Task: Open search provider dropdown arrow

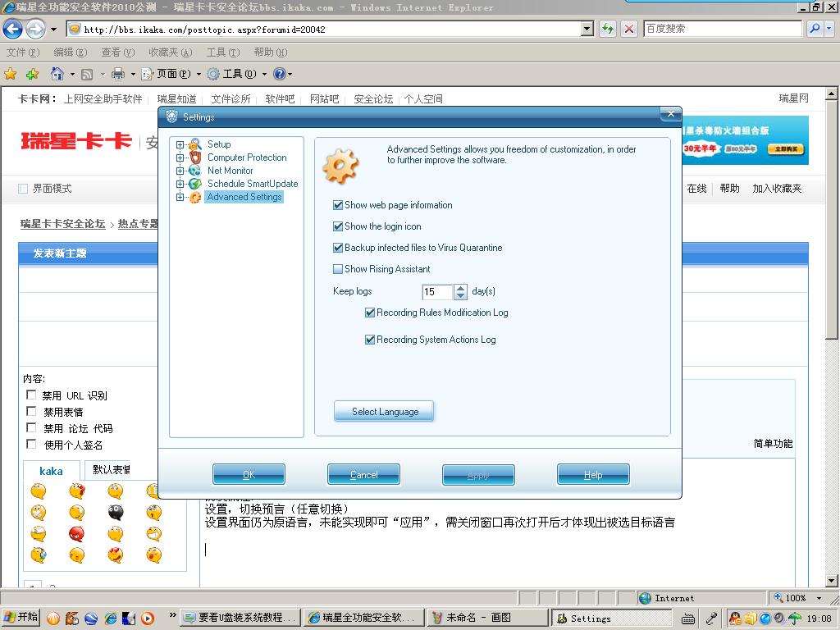Action: (x=829, y=29)
